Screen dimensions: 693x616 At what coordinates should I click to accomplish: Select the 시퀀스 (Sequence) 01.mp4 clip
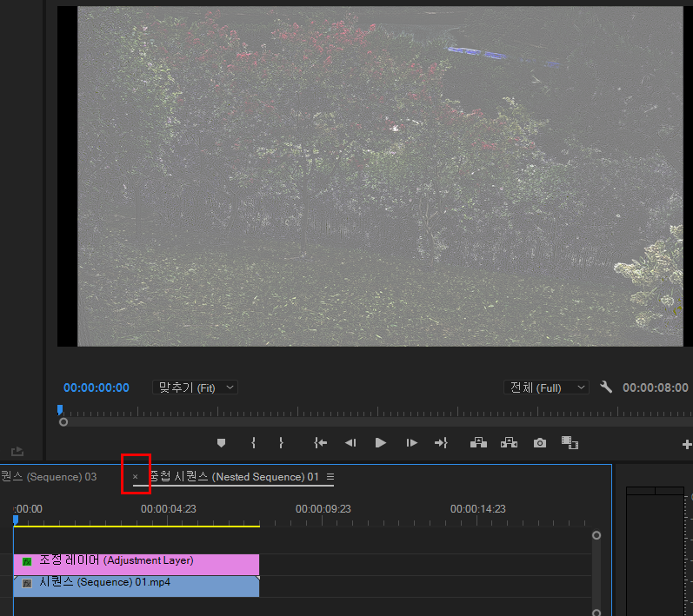pyautogui.click(x=137, y=586)
